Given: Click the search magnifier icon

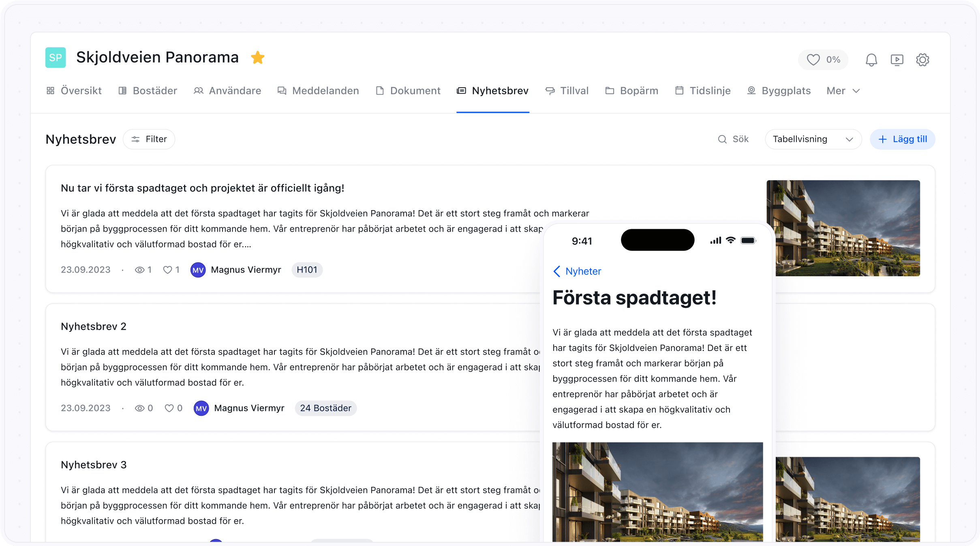Looking at the screenshot, I should coord(722,139).
